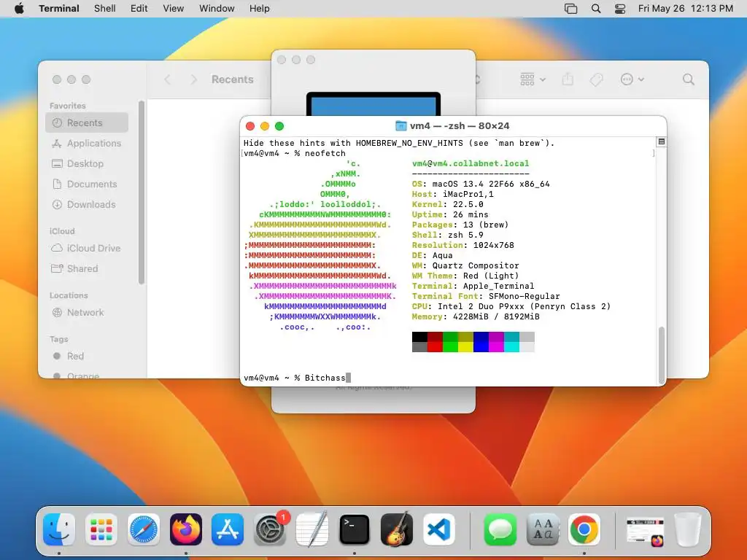
Task: Click the "neofetch" command text in Terminal
Action: [x=325, y=153]
